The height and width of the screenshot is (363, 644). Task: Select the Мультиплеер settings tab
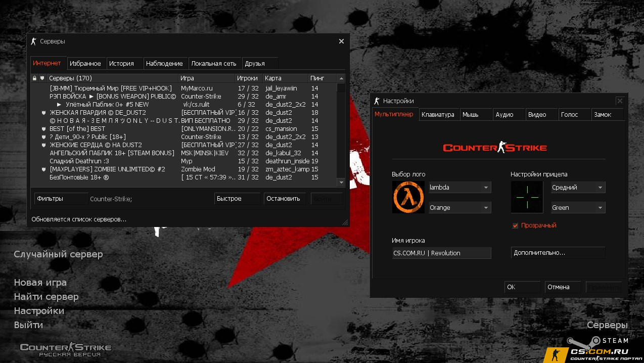395,114
